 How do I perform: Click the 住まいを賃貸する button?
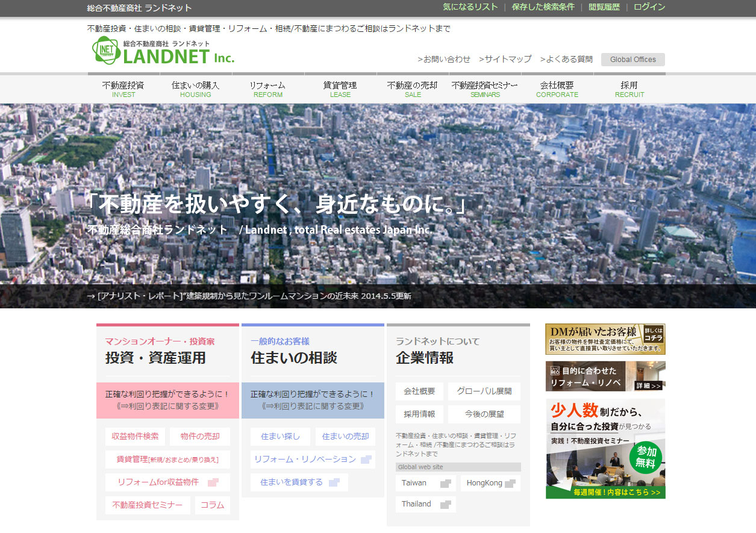pos(299,482)
